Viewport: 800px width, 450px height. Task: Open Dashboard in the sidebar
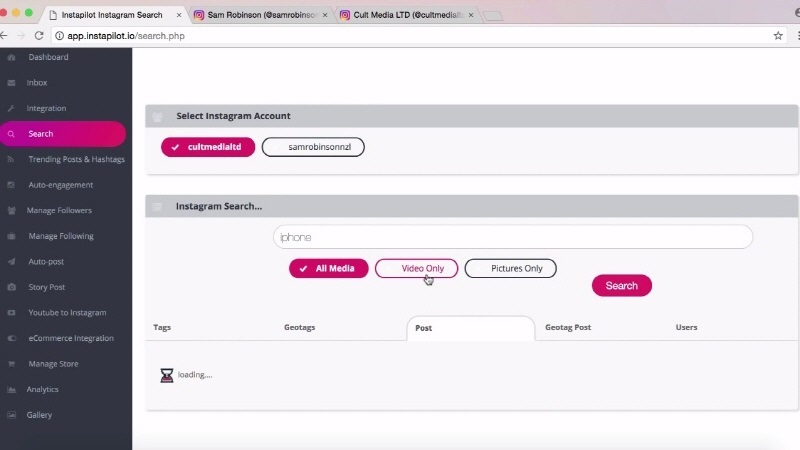tap(48, 57)
